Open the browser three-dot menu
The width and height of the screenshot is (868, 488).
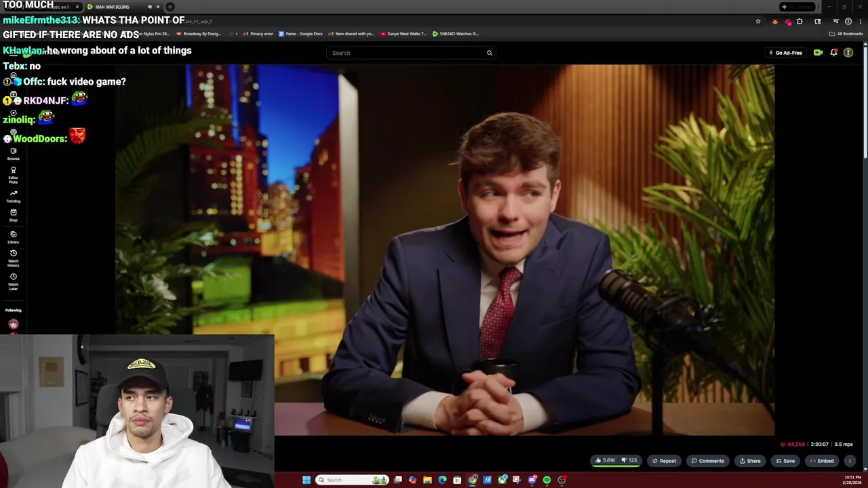861,22
